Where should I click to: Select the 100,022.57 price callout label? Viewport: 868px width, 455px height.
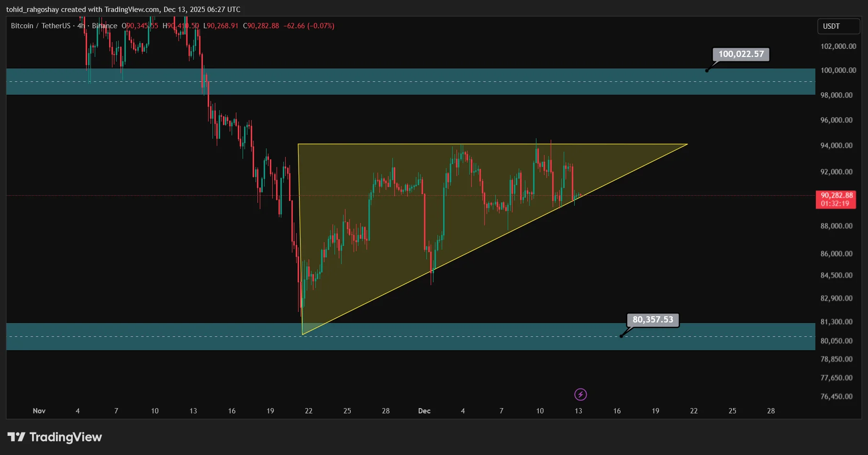tap(740, 54)
